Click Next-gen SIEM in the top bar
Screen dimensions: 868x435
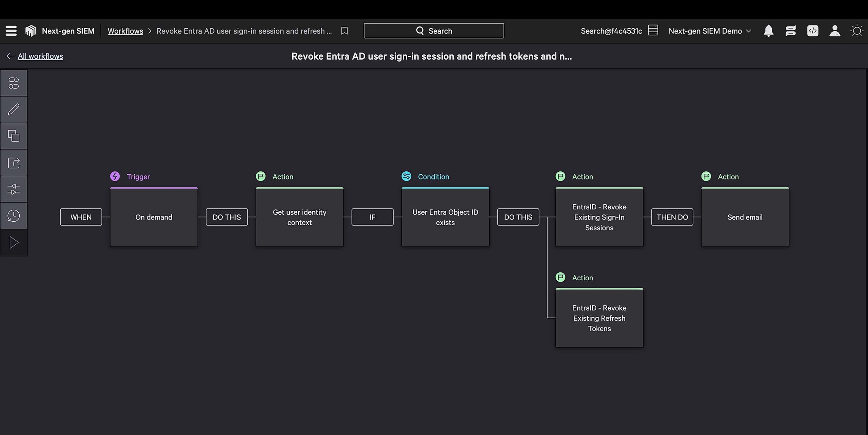click(x=68, y=31)
